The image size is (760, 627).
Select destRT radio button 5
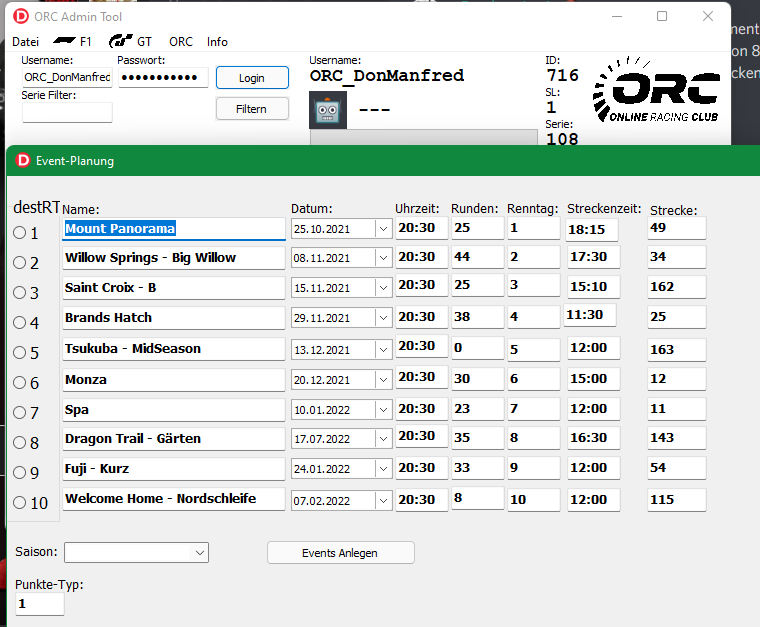tap(20, 353)
